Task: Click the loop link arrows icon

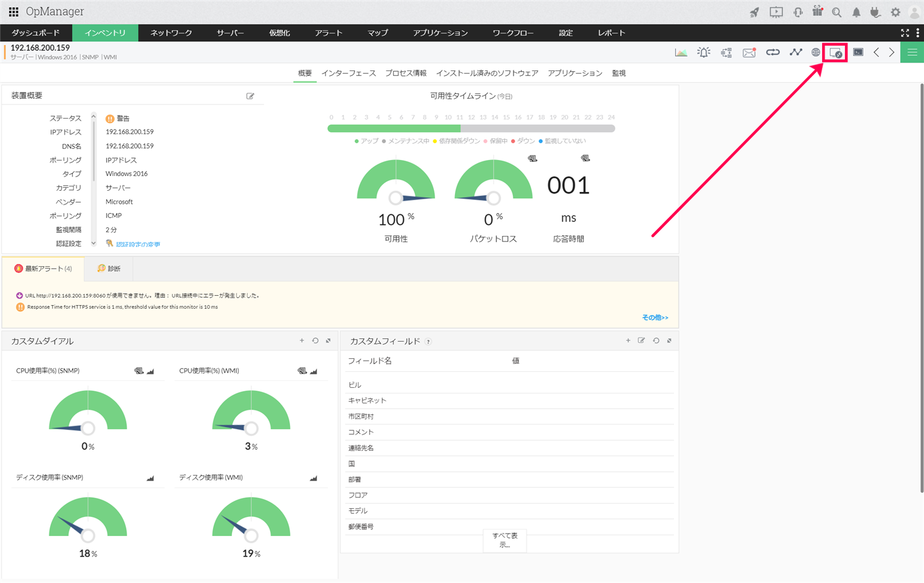Action: click(773, 52)
